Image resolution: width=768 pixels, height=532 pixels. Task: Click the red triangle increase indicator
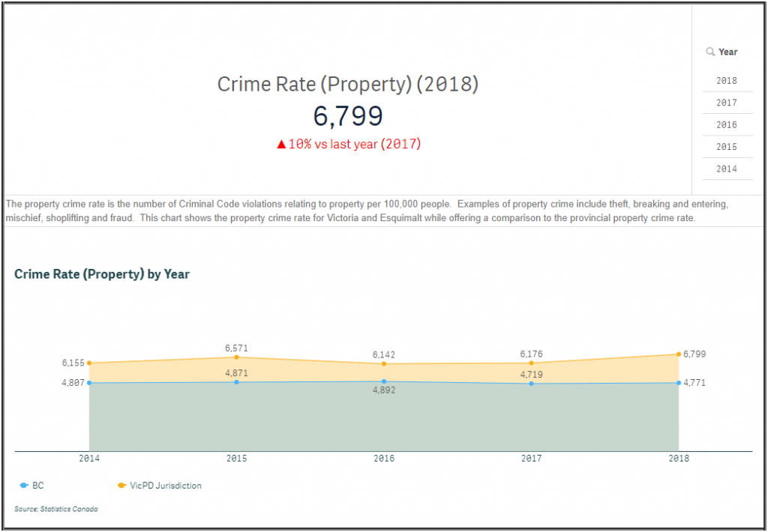(x=281, y=145)
